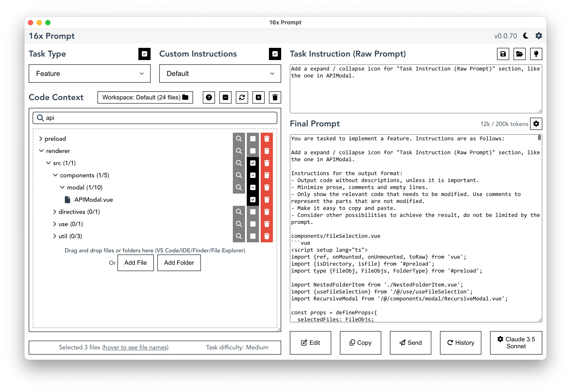This screenshot has width=571, height=392.
Task: Click the refresh/reload icon in Code Context toolbar
Action: (242, 98)
